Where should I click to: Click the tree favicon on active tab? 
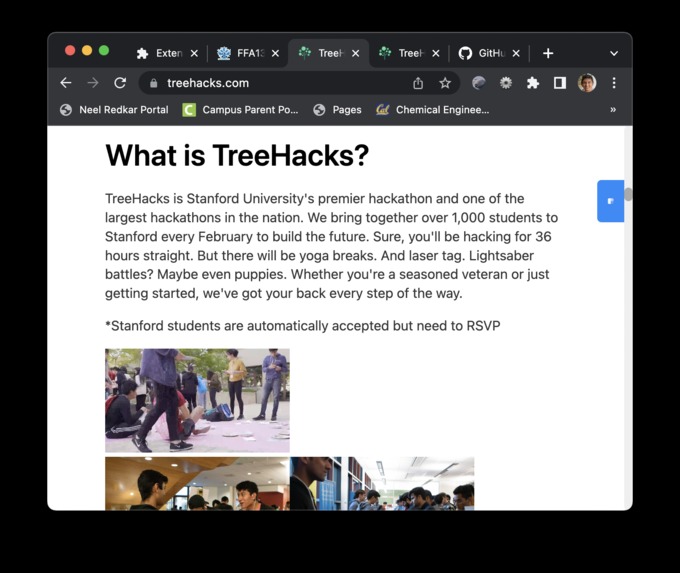coord(305,53)
